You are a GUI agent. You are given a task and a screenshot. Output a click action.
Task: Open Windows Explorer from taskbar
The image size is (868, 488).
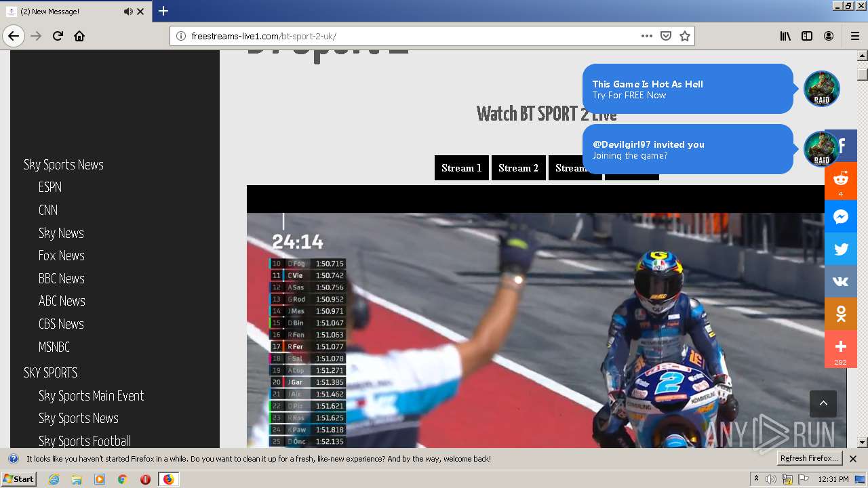pyautogui.click(x=77, y=479)
